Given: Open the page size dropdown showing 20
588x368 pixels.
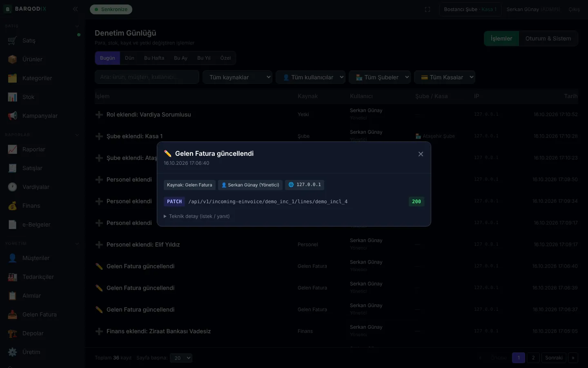Looking at the screenshot, I should tap(181, 358).
